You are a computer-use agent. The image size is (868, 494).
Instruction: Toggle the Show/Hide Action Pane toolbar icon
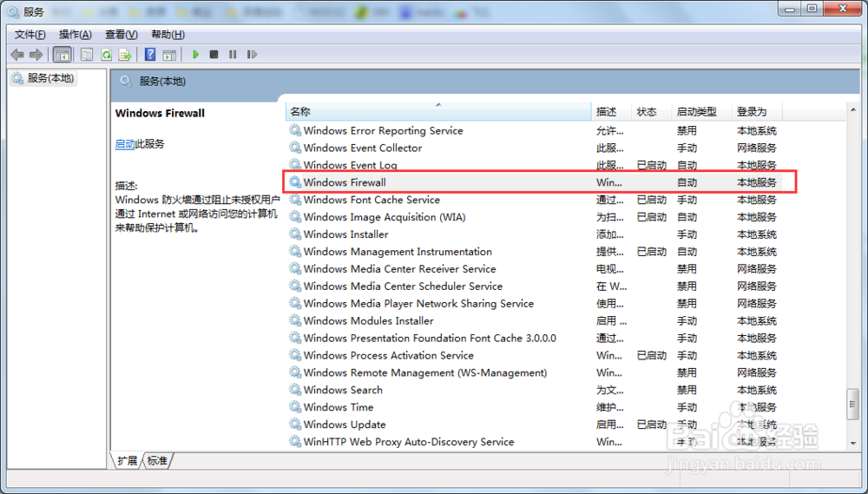(x=169, y=55)
